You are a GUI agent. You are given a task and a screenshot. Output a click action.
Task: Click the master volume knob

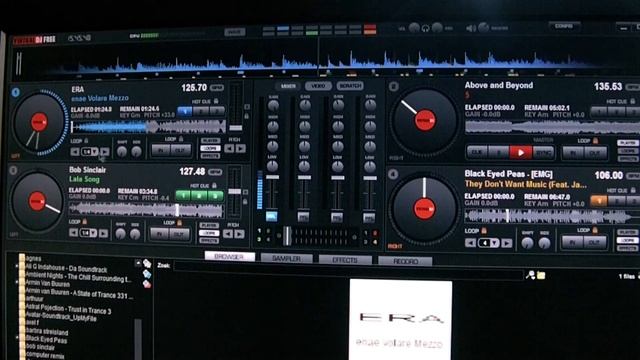(484, 27)
